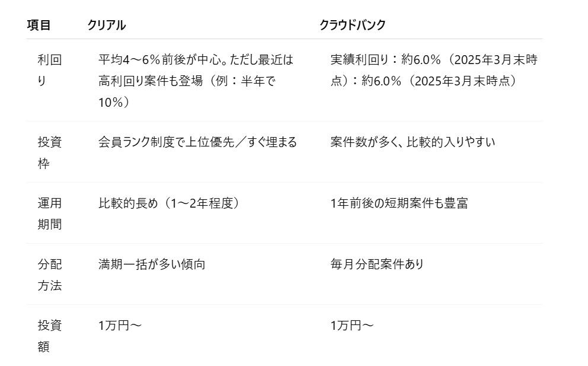Click the クリアル column header
Image resolution: width=588 pixels, height=366 pixels.
pyautogui.click(x=107, y=25)
